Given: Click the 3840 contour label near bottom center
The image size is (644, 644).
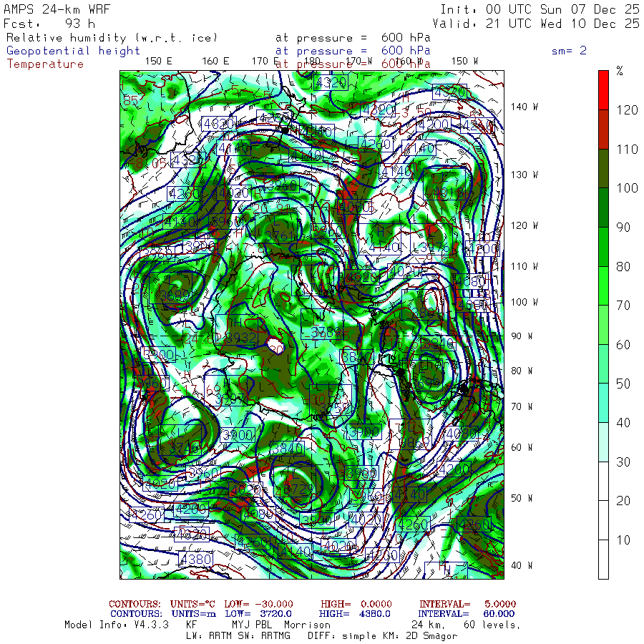Looking at the screenshot, I should (x=287, y=449).
